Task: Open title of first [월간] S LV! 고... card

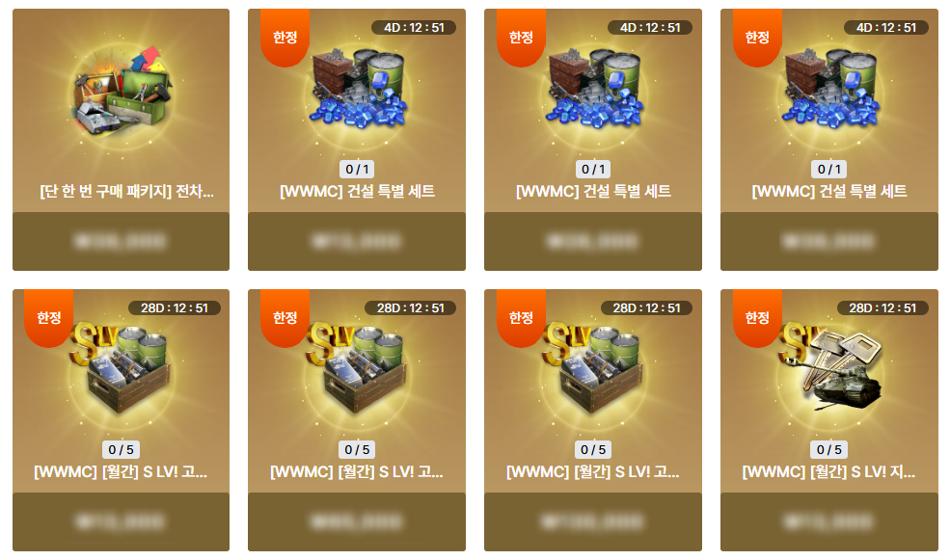Action: (121, 471)
